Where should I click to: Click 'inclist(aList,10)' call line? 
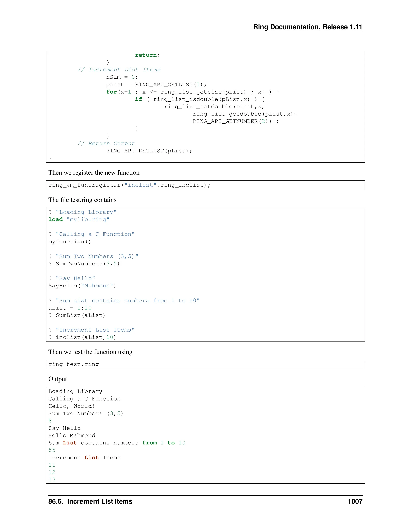tap(85, 337)
